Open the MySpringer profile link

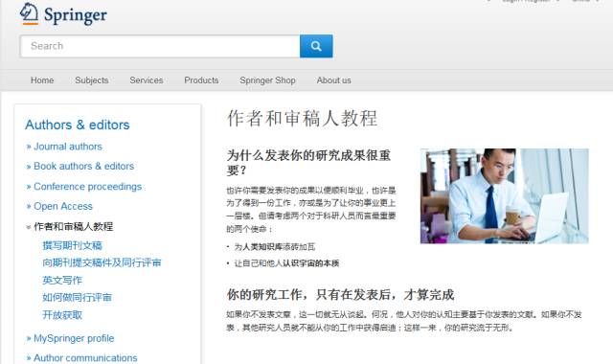click(x=74, y=338)
